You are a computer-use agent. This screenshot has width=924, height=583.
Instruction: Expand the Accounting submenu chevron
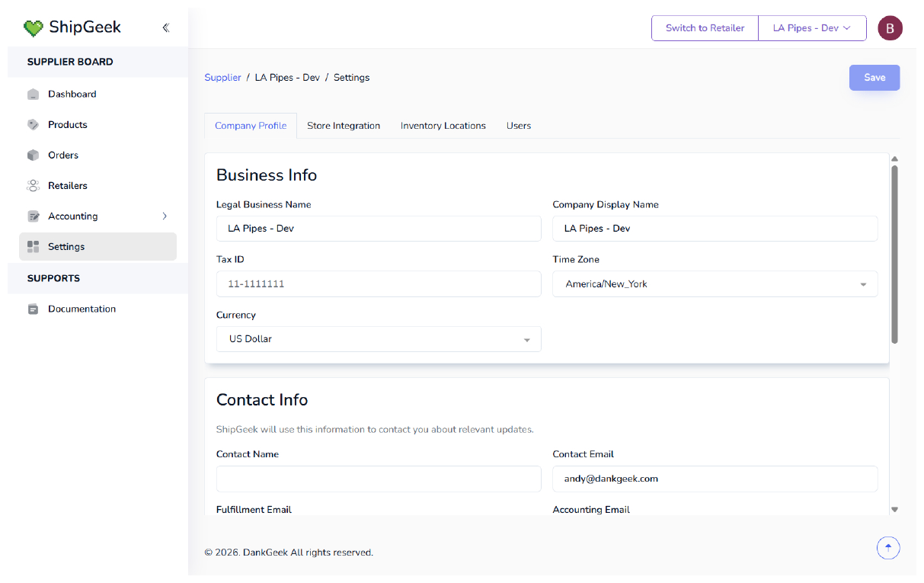click(165, 216)
